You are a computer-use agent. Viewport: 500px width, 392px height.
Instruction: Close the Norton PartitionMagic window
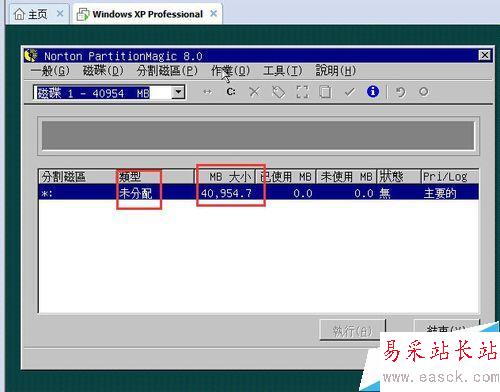[484, 55]
